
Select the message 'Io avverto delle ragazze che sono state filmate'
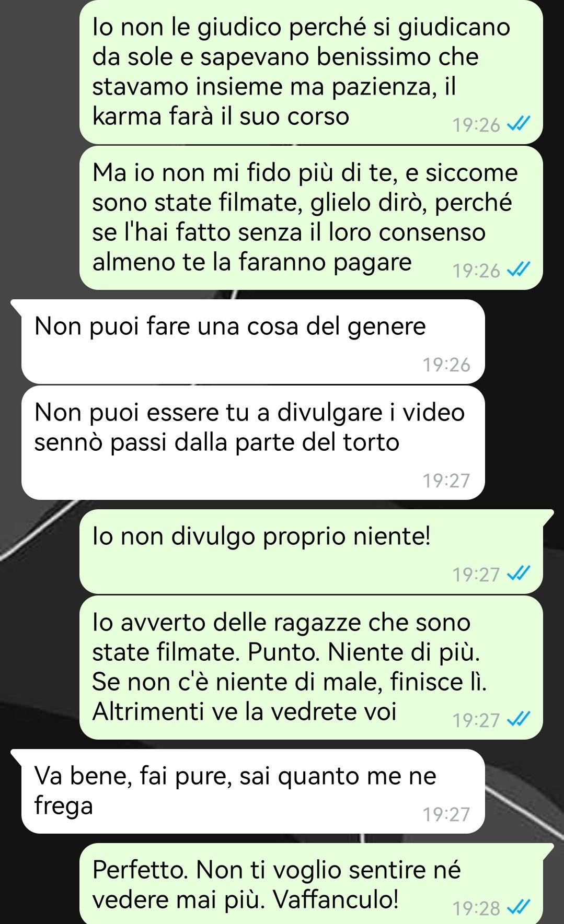pyautogui.click(x=312, y=668)
